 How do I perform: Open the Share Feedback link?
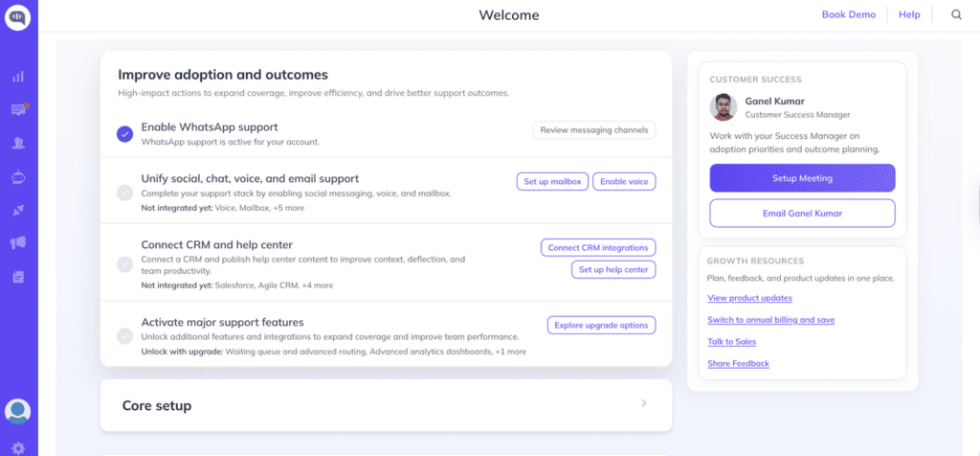point(738,363)
